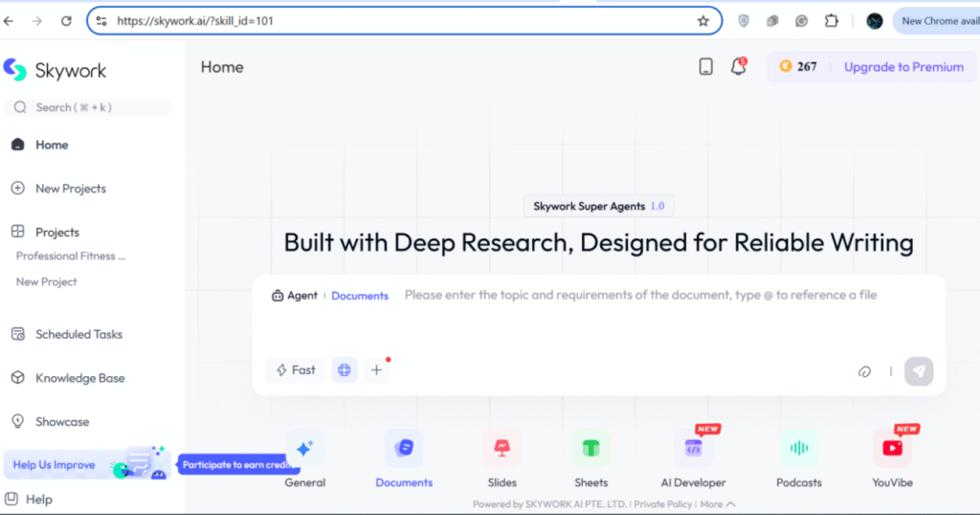
Task: Bookmark this page with the star icon
Action: 703,20
